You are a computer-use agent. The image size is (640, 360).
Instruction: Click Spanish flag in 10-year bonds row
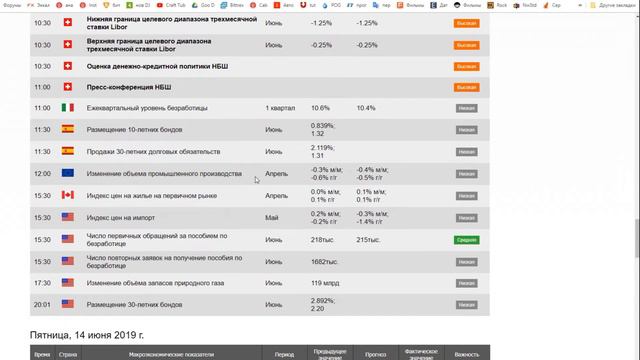click(x=68, y=129)
